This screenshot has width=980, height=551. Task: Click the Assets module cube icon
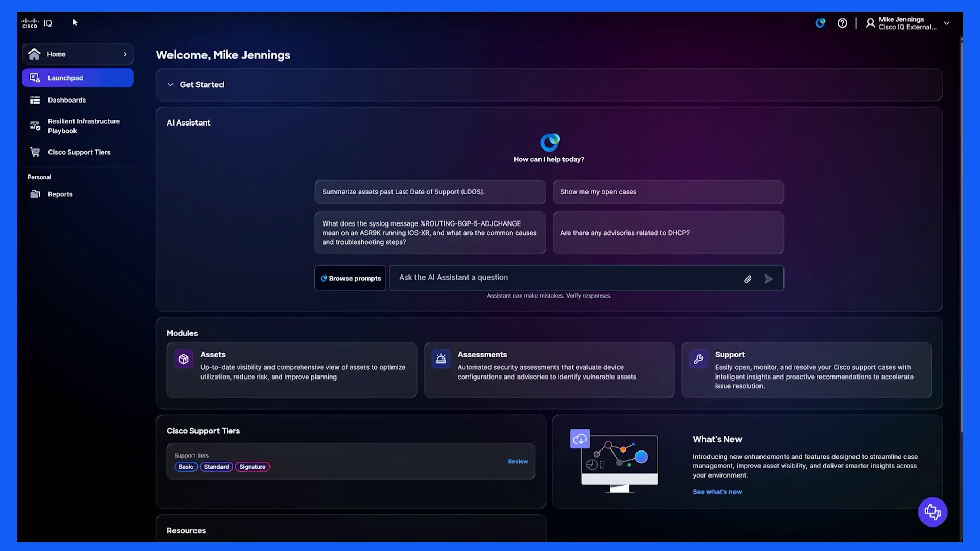click(183, 359)
